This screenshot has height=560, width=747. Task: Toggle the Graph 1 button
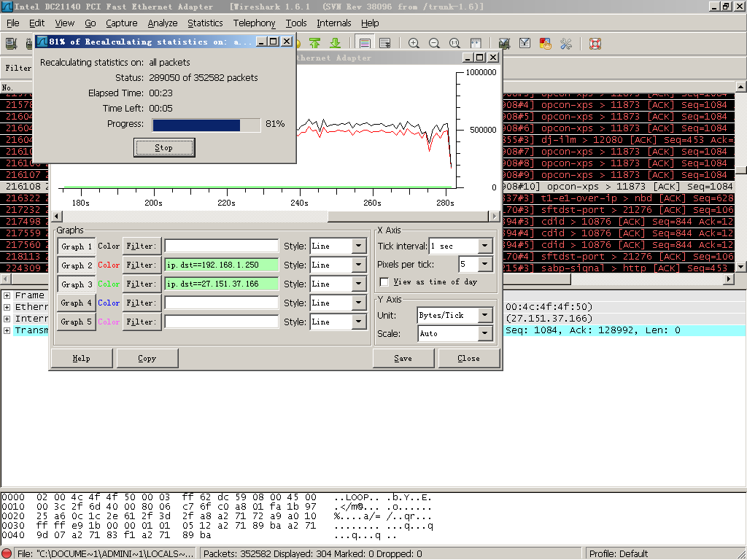click(76, 246)
